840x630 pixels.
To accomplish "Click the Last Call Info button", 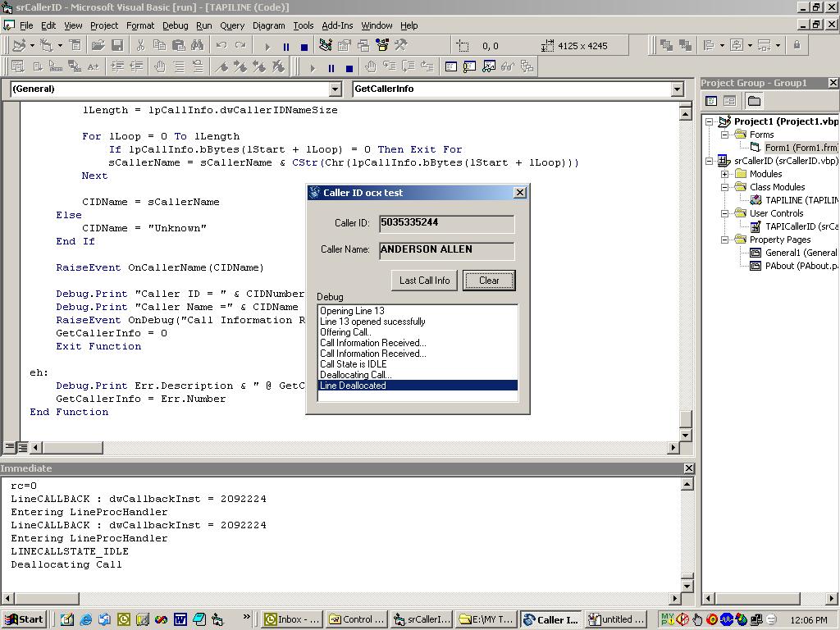I will click(424, 281).
